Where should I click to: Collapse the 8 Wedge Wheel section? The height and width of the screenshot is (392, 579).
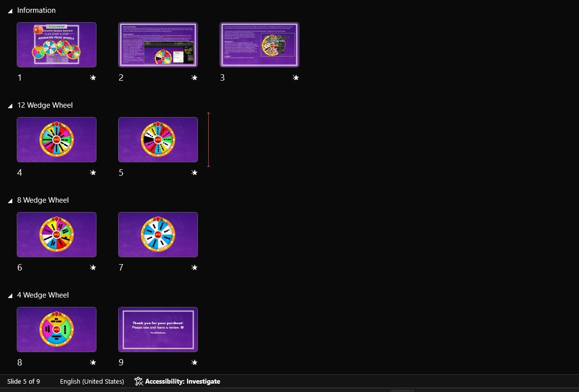point(10,200)
